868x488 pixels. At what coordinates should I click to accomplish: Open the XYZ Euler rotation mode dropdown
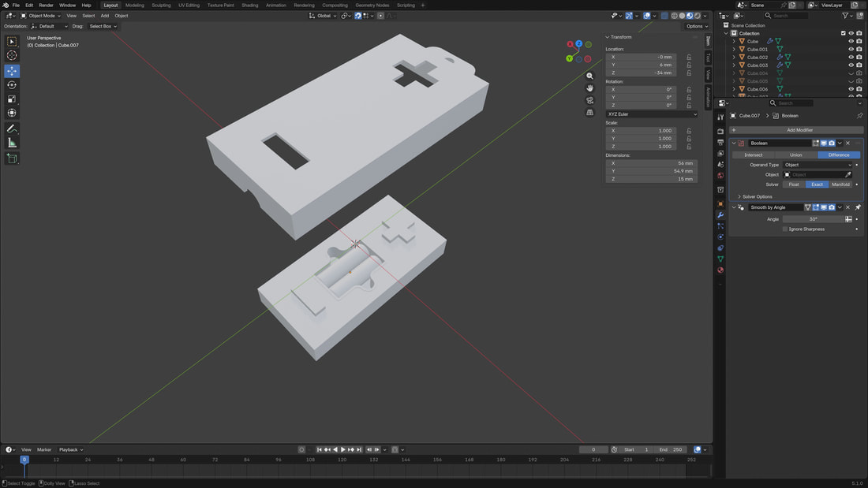pyautogui.click(x=651, y=114)
